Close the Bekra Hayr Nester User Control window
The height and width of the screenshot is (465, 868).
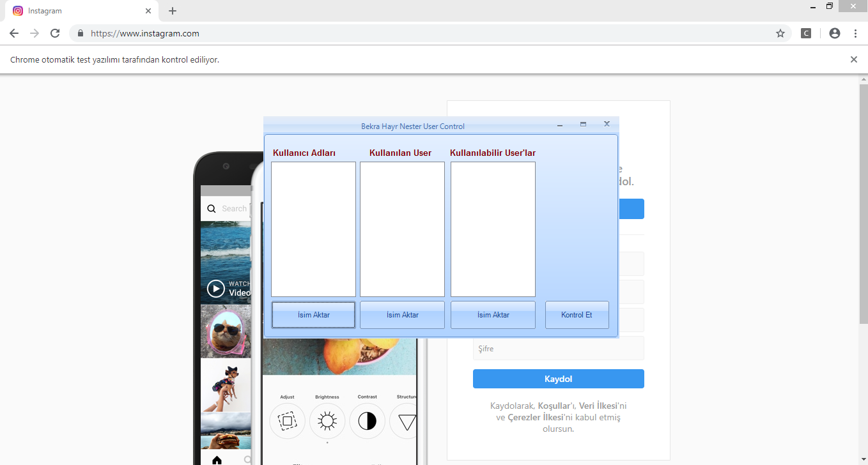(607, 124)
